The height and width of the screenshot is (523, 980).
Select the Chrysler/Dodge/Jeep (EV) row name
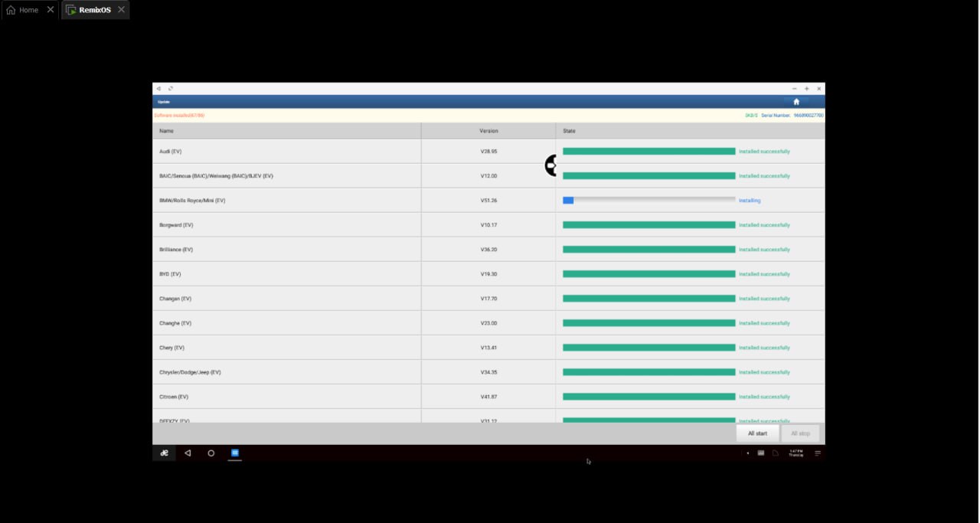[190, 372]
